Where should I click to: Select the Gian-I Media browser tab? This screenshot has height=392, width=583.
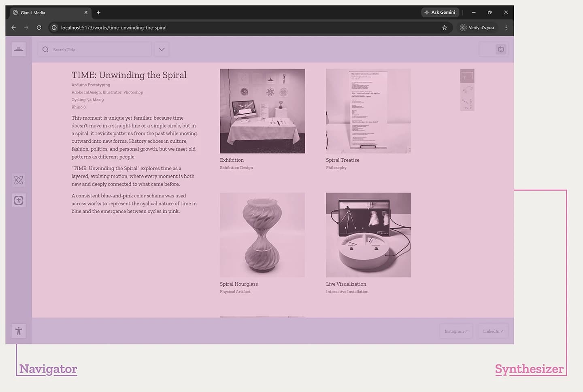pos(51,13)
